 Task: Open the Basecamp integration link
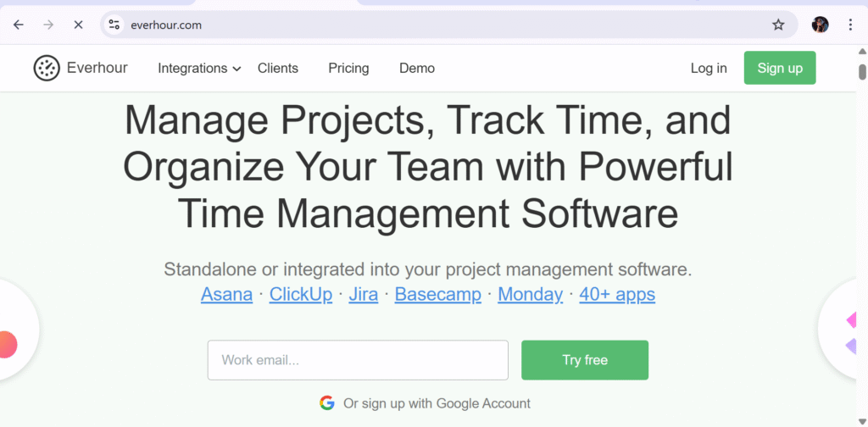(438, 294)
